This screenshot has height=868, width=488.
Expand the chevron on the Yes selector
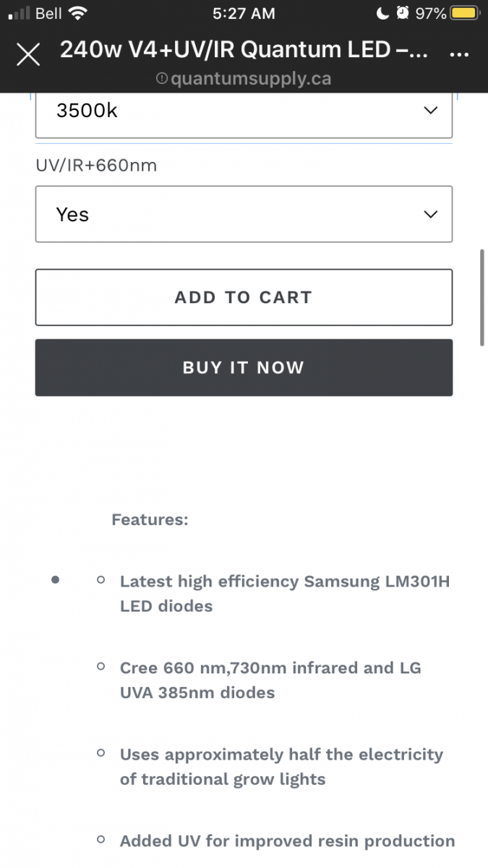pos(431,214)
